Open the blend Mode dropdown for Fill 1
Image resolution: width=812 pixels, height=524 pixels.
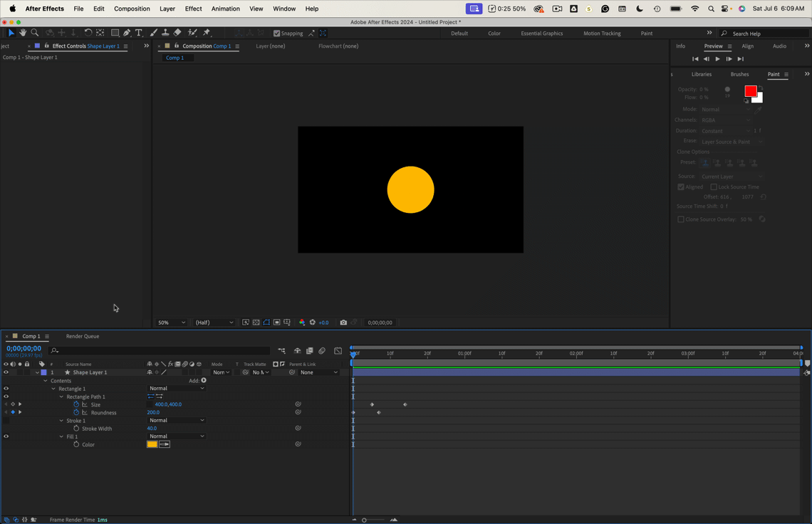point(176,436)
